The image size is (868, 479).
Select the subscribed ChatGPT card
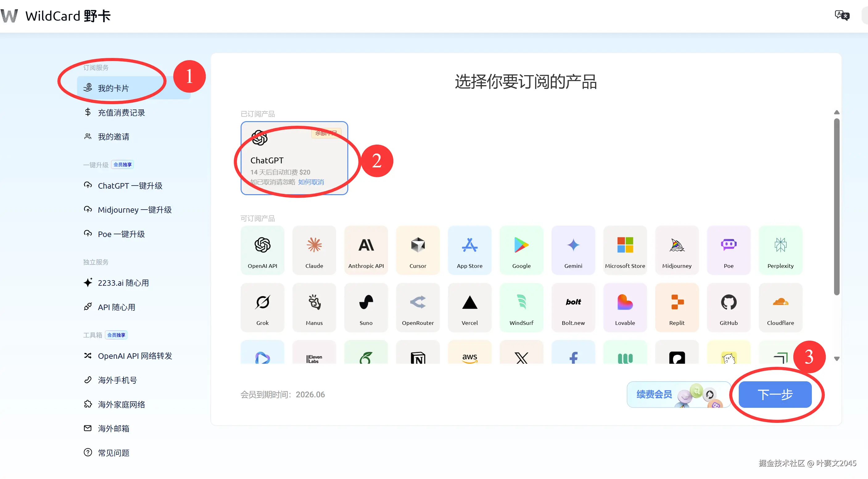(294, 158)
